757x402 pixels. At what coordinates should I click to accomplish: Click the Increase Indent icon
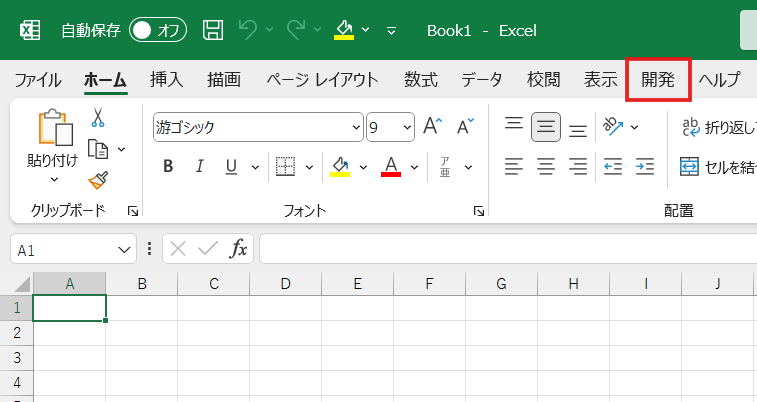point(645,166)
